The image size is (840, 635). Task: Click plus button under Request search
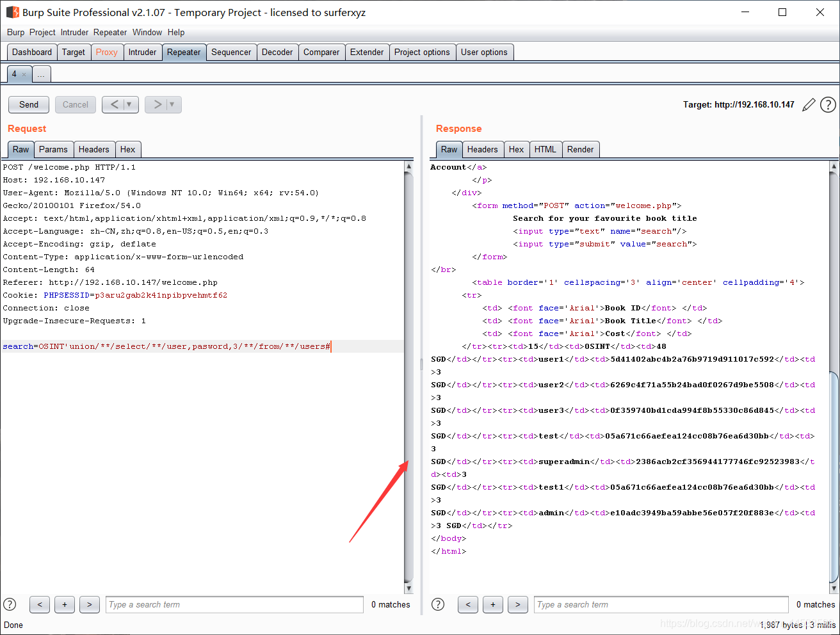(65, 604)
